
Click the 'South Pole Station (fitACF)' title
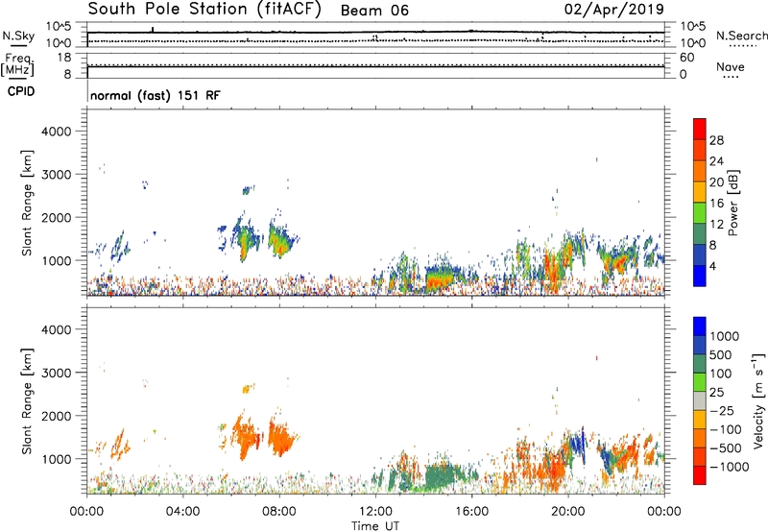coord(204,9)
